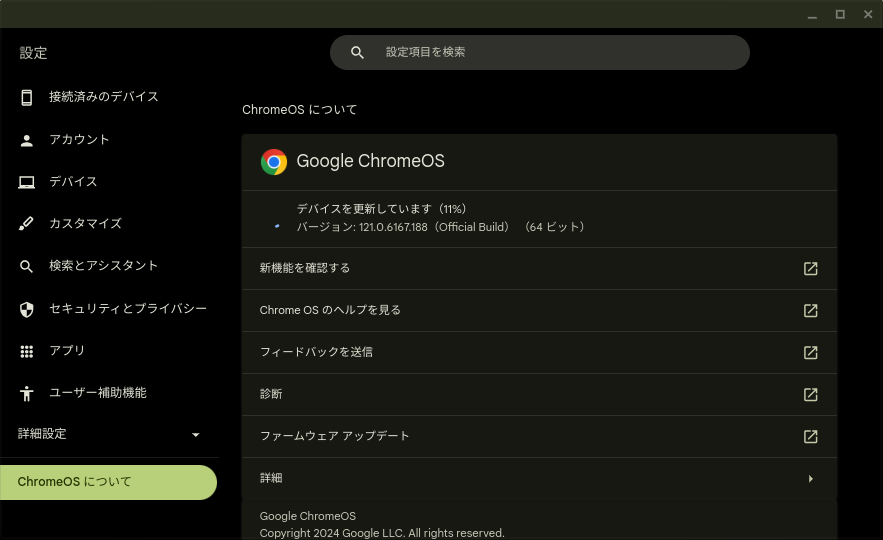
Task: Click the brush icon beside カスタマイズ
Action: click(26, 224)
